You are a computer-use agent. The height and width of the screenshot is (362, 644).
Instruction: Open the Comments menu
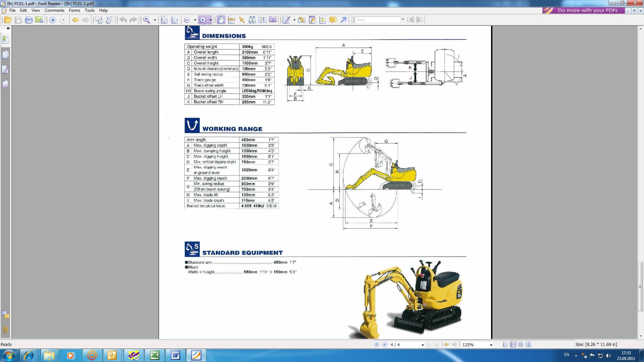click(54, 10)
